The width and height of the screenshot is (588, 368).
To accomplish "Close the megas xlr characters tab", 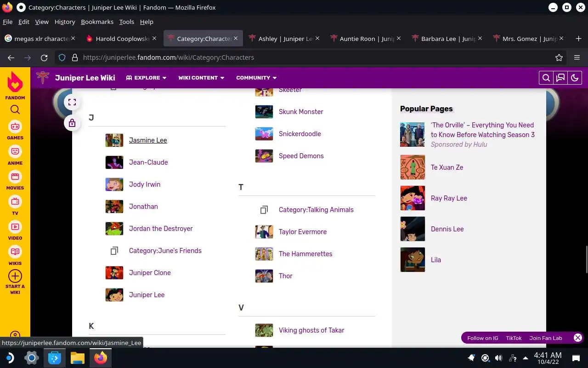I will pyautogui.click(x=73, y=39).
